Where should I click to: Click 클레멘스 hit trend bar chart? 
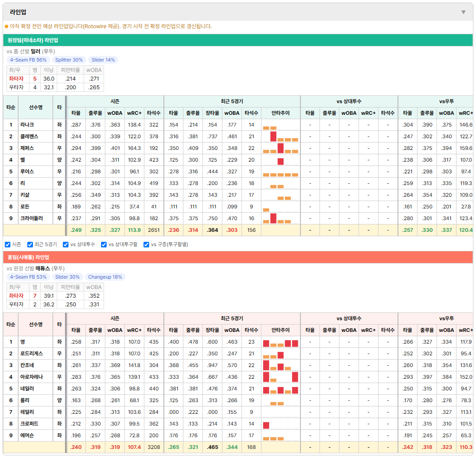pos(280,136)
